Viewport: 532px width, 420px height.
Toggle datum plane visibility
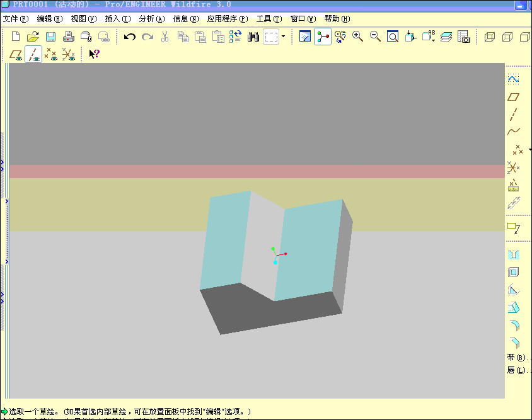[16, 54]
